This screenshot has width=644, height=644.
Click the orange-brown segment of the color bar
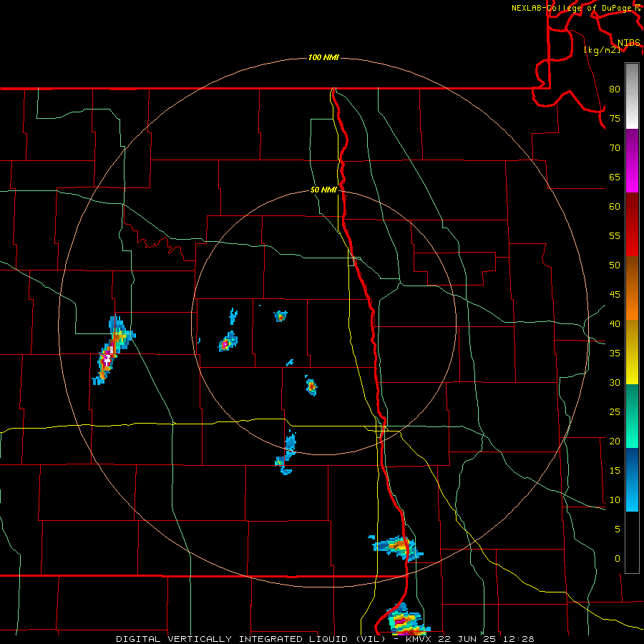coord(632,288)
